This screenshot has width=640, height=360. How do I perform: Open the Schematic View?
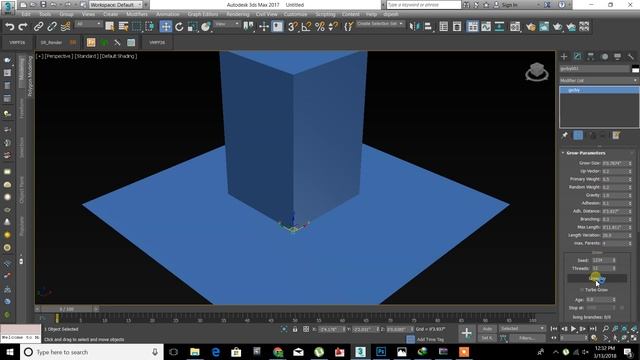pos(500,27)
